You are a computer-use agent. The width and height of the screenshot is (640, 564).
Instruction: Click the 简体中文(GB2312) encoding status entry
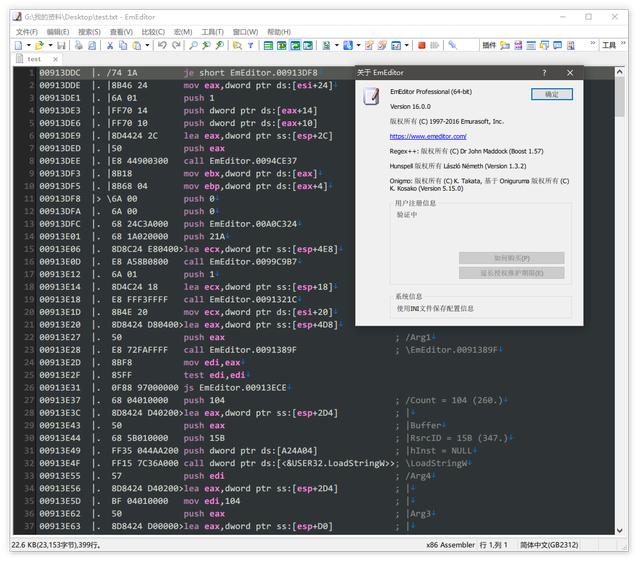pyautogui.click(x=549, y=545)
